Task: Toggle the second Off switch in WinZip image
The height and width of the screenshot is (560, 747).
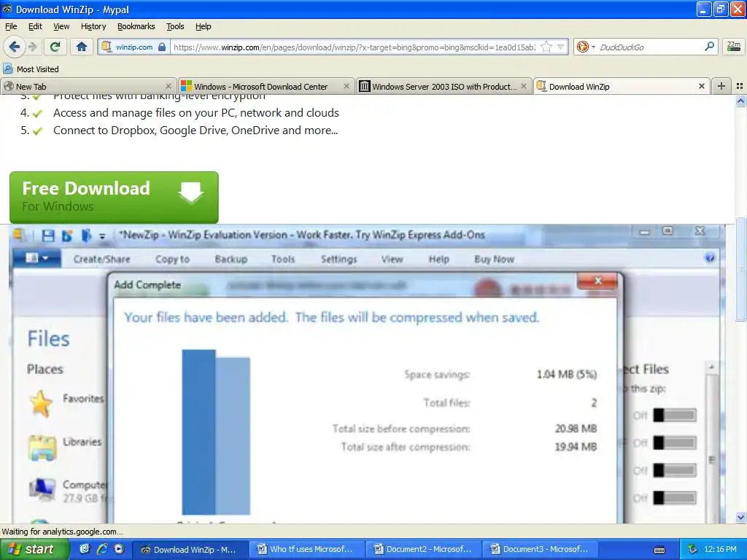Action: pyautogui.click(x=675, y=443)
